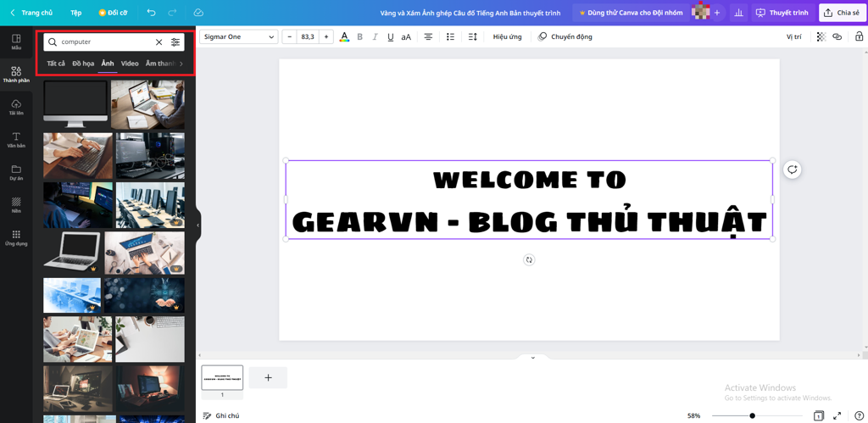This screenshot has width=868, height=423.
Task: Toggle italic formatting
Action: pos(375,37)
